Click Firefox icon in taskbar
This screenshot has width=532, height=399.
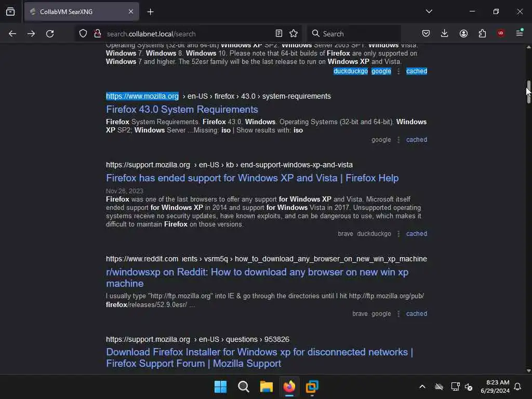(x=289, y=387)
